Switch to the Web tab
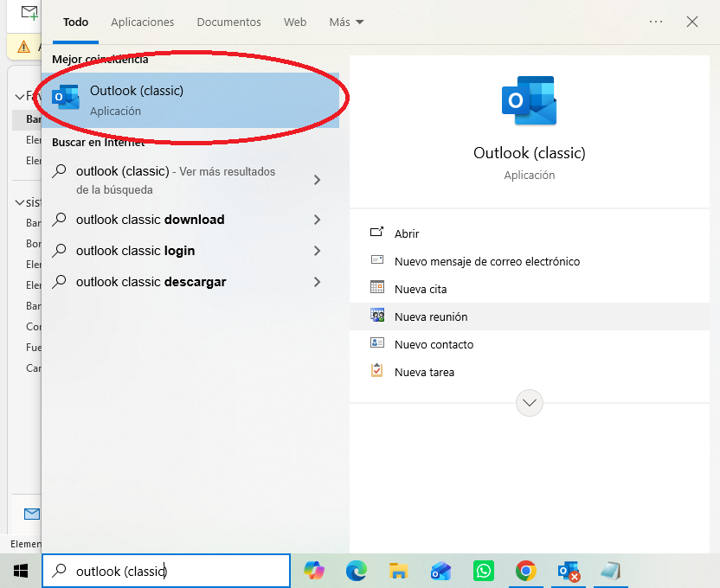This screenshot has height=588, width=720. (x=295, y=22)
